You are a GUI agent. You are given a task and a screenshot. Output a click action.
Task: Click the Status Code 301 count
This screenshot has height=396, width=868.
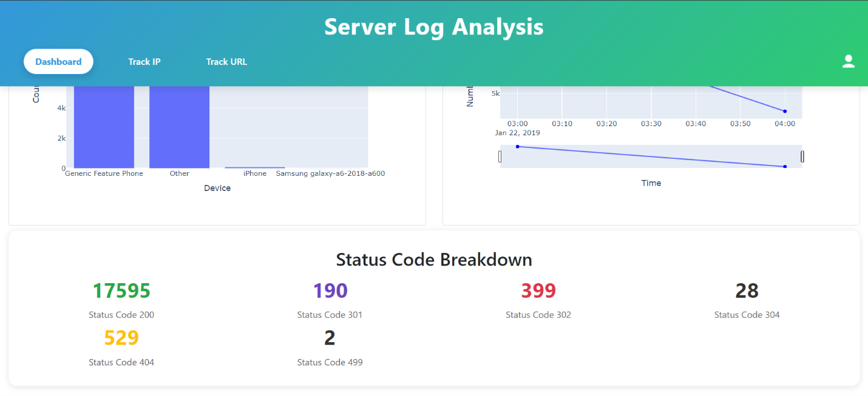330,290
